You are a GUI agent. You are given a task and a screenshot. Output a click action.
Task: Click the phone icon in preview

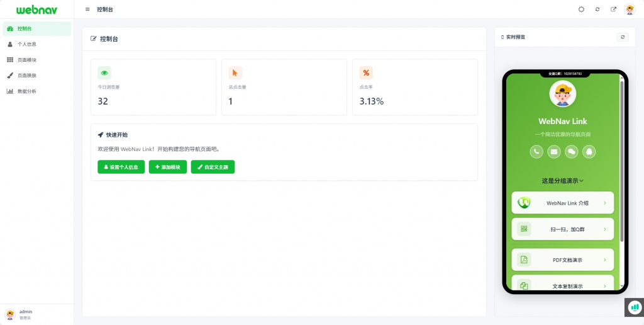pyautogui.click(x=536, y=151)
